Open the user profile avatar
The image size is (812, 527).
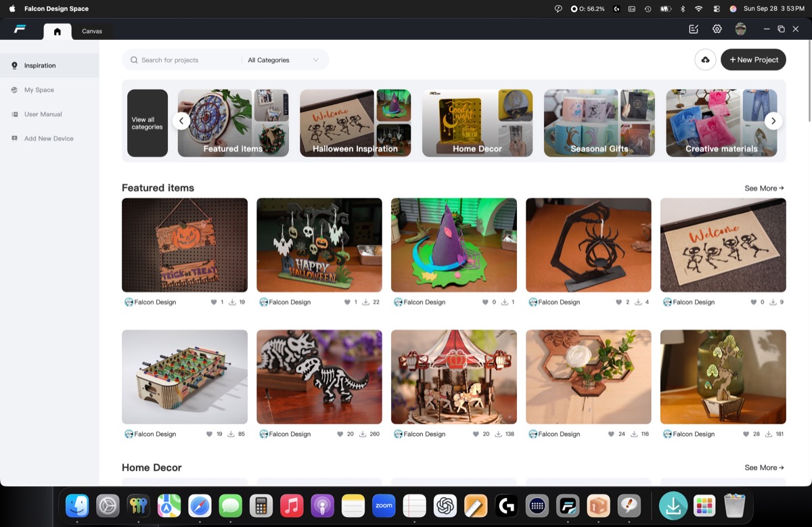click(x=740, y=29)
